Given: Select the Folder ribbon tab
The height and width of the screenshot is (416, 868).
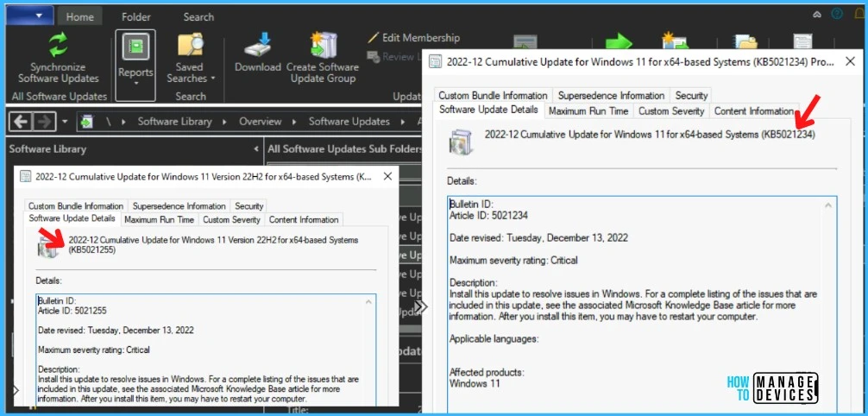Looking at the screenshot, I should 136,16.
